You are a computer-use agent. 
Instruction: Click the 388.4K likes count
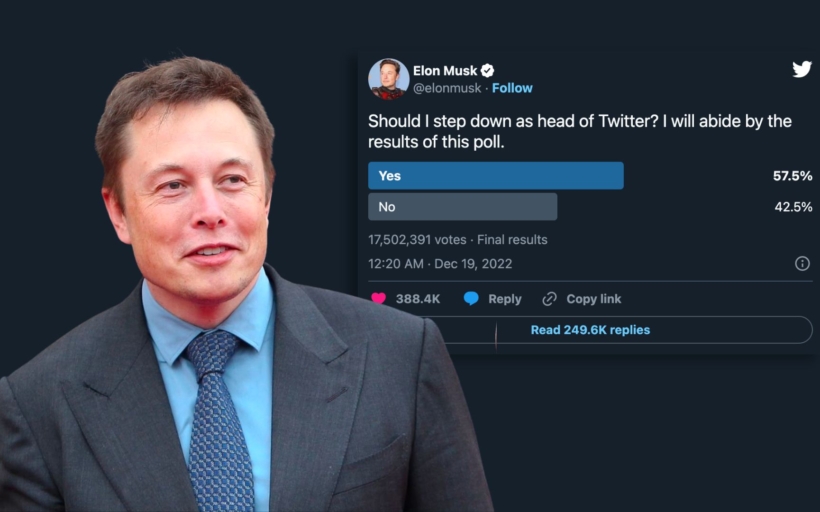(418, 298)
